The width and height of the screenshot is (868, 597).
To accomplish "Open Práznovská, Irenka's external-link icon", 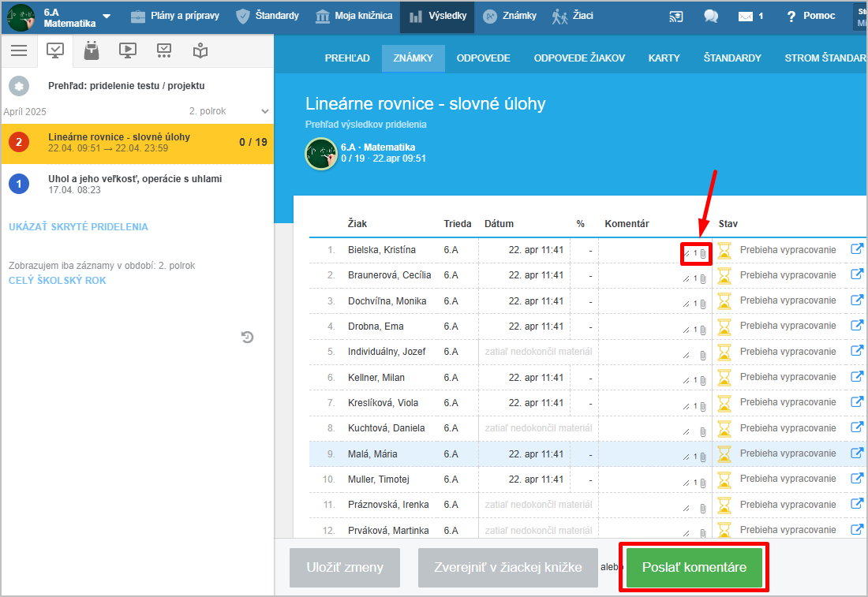I will [x=857, y=504].
